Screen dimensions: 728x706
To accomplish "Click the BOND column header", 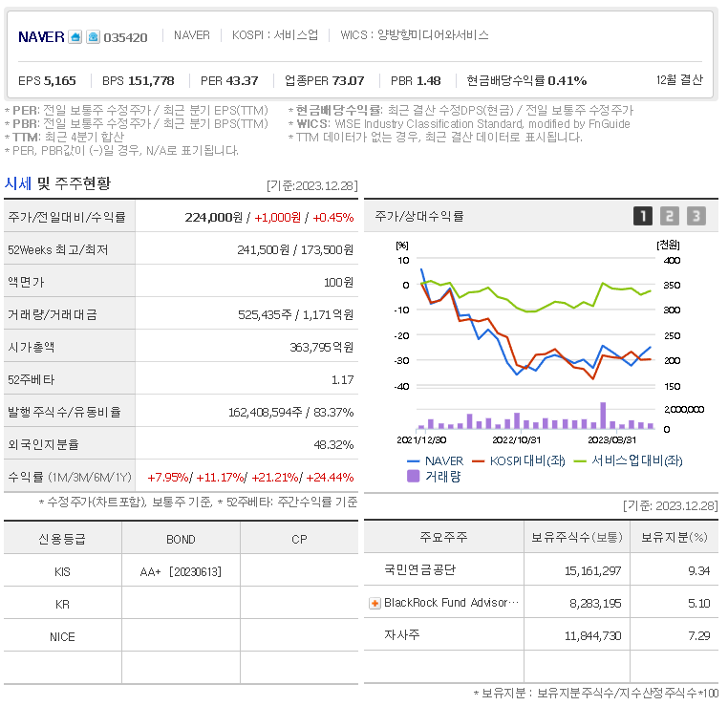I will coord(182,540).
